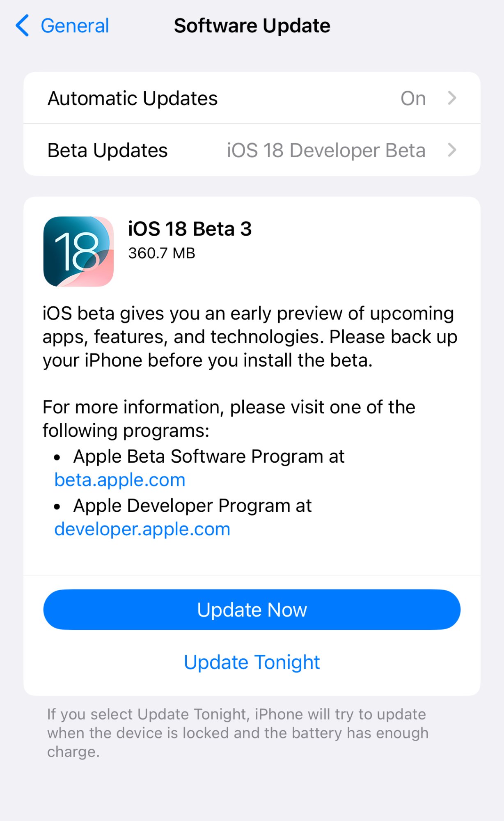Viewport: 504px width, 821px height.
Task: Tap the iOS 18 update icon
Action: 78,251
